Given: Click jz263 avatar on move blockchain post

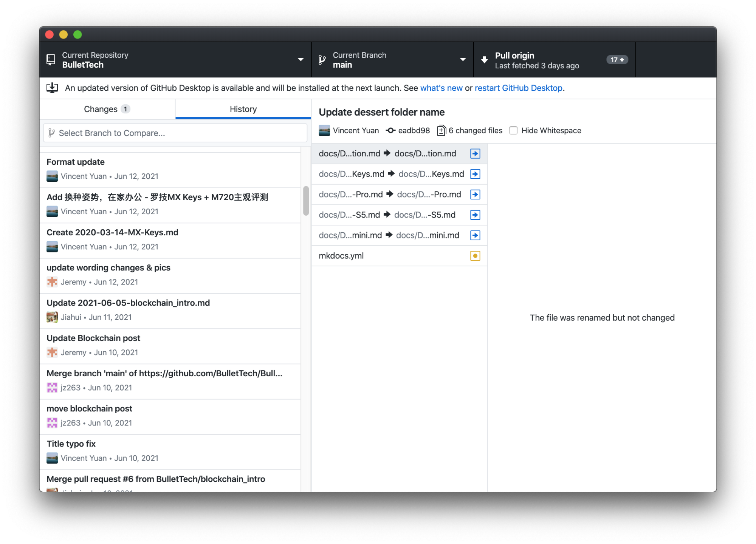Looking at the screenshot, I should coord(52,423).
